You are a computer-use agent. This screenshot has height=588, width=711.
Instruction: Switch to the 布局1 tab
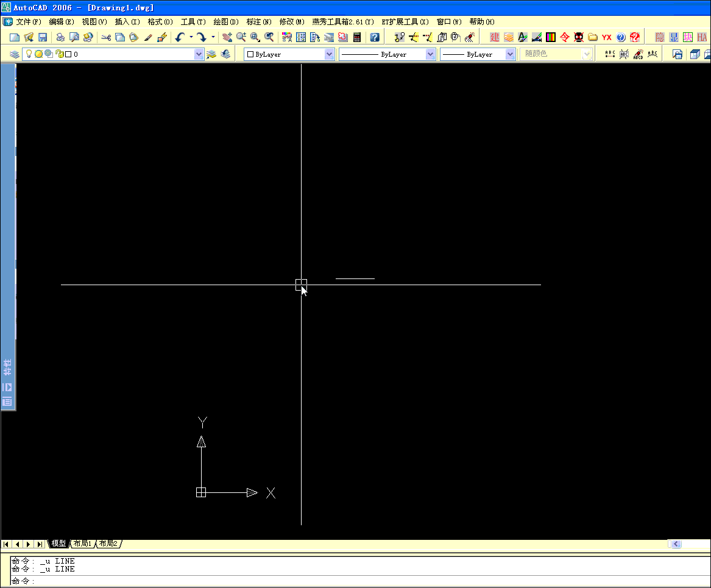tap(82, 544)
